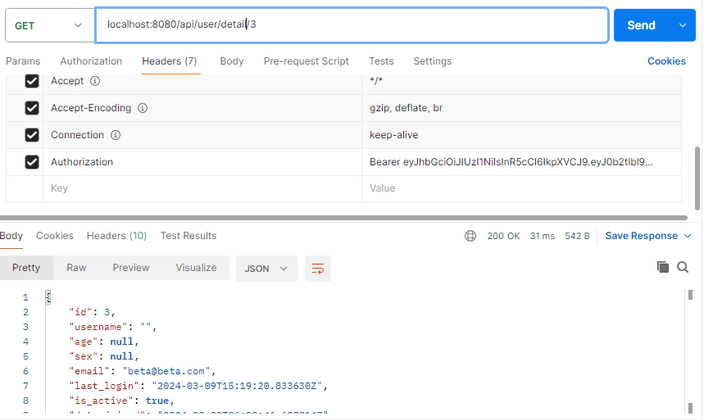
Task: Open the Test Results tab
Action: click(188, 236)
